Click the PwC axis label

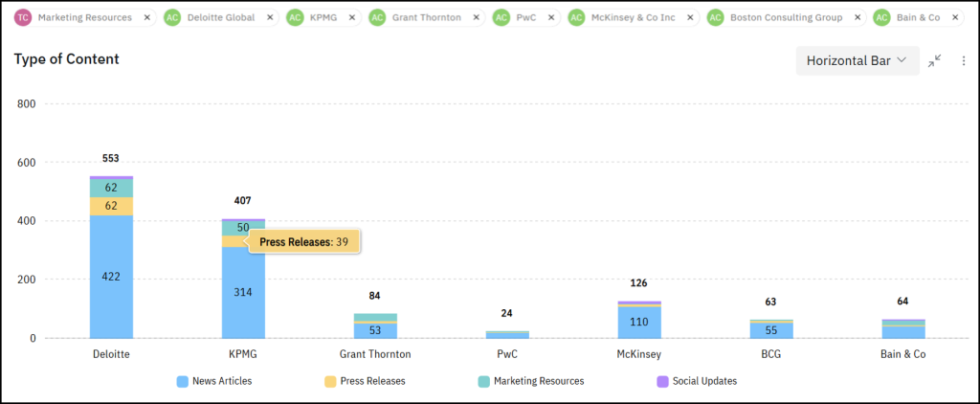click(x=507, y=354)
